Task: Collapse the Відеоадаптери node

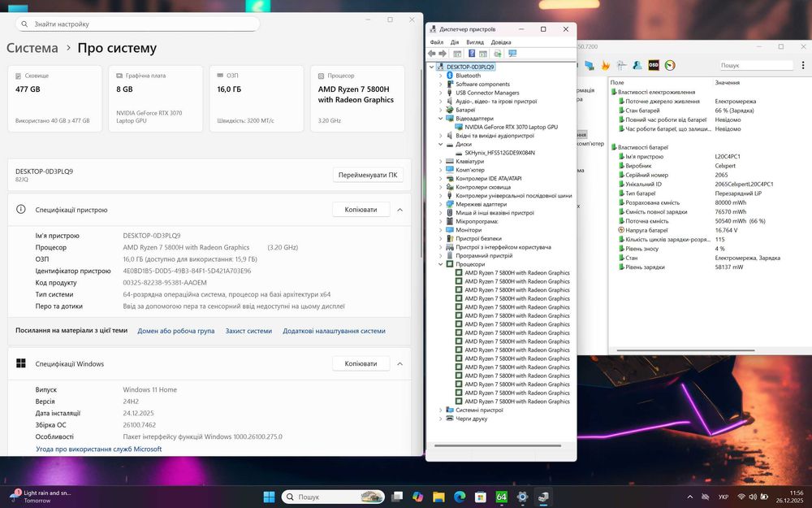Action: pos(441,118)
